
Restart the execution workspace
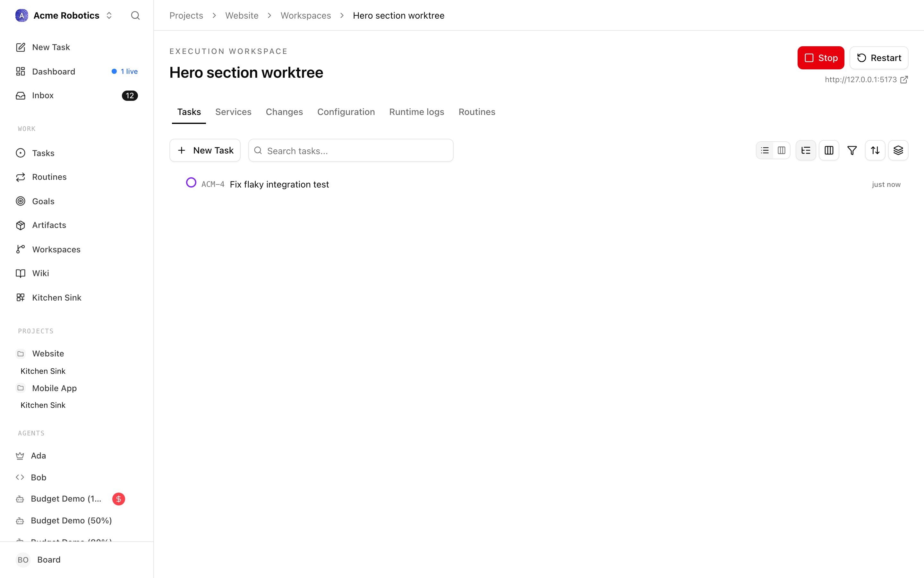[879, 58]
